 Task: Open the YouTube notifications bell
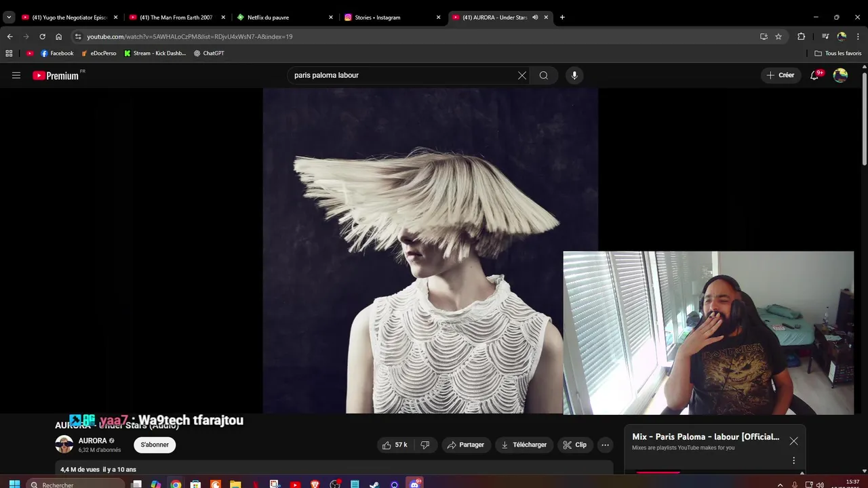click(814, 75)
